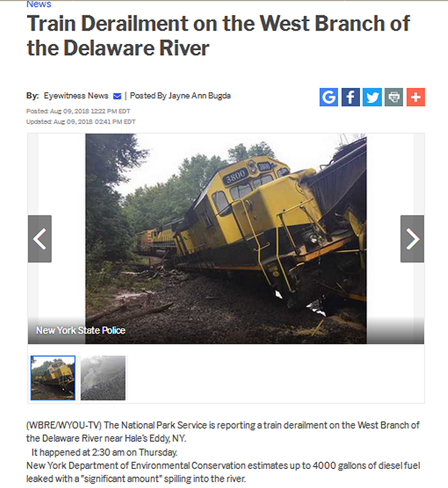Open more sharing options plus icon
This screenshot has width=448, height=488.
pyautogui.click(x=416, y=97)
